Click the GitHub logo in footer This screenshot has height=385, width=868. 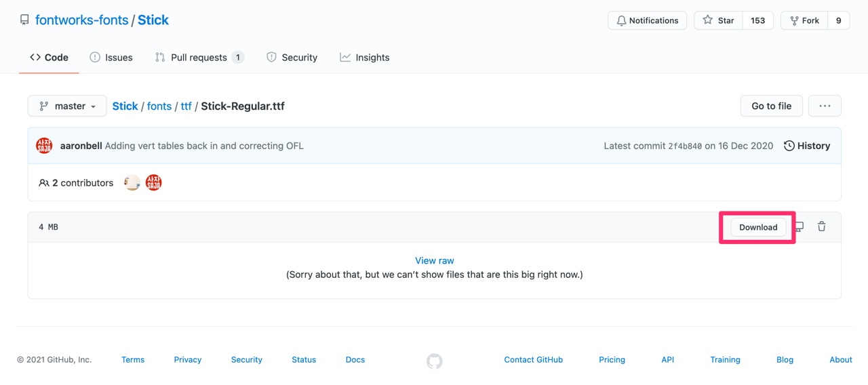(x=435, y=361)
